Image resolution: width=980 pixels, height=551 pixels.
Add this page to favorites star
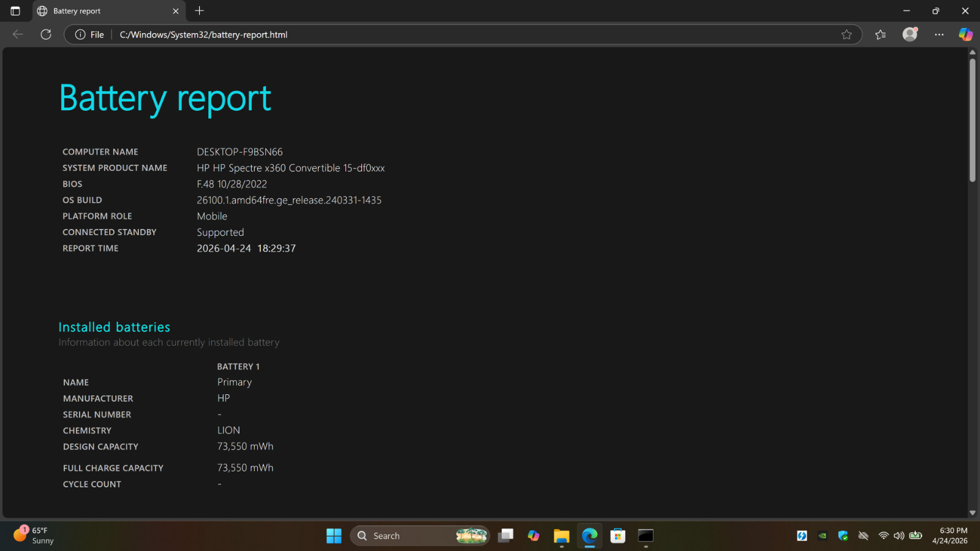pos(846,34)
